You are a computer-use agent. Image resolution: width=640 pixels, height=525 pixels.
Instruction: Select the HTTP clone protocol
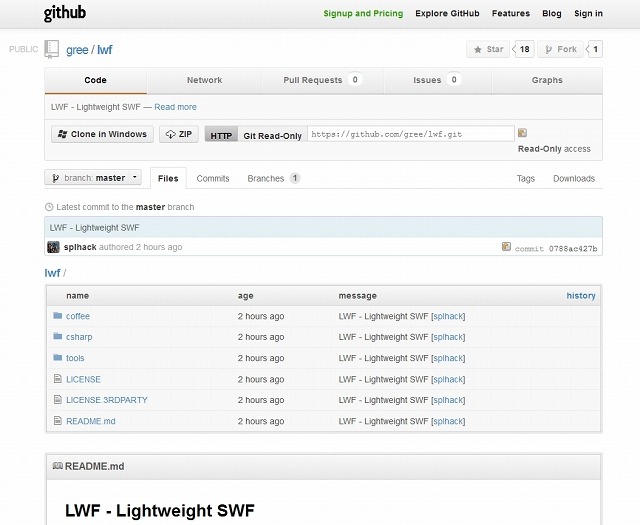221,135
